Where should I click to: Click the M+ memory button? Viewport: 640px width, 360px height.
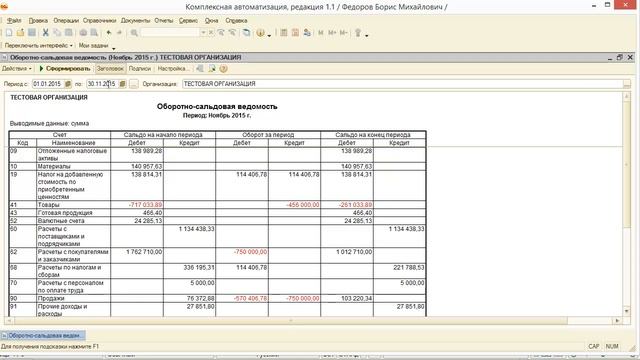click(332, 33)
